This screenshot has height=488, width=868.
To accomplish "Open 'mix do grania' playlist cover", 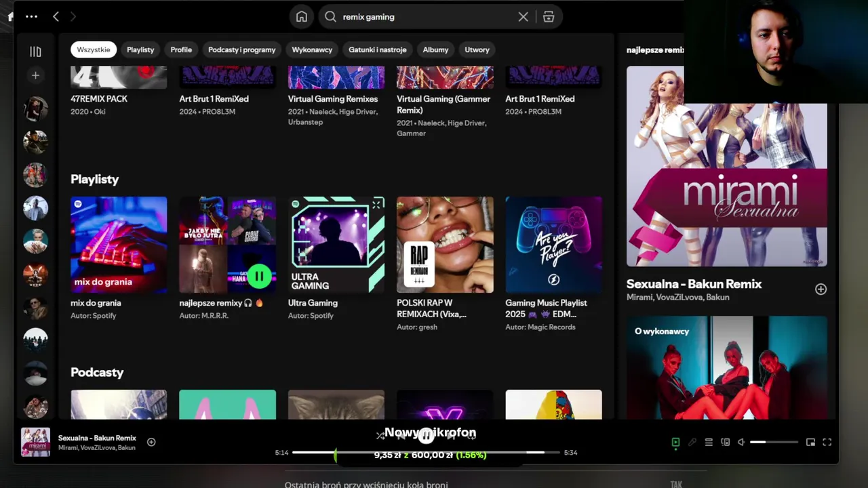I will coord(119,245).
